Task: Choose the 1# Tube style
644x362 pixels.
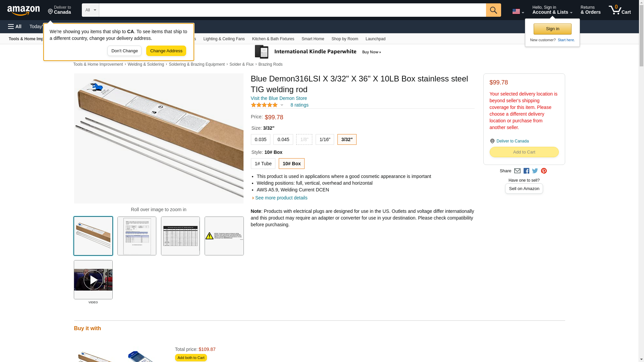Action: tap(263, 164)
